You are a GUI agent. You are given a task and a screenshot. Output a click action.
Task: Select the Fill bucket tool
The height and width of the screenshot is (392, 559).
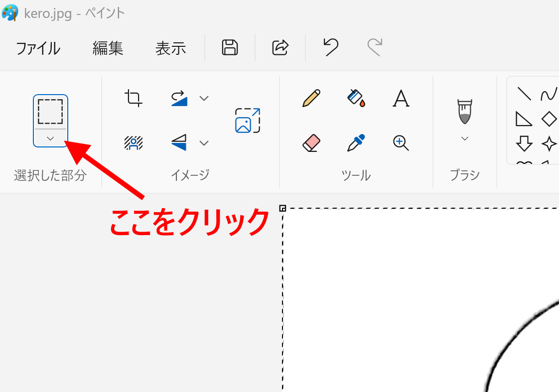356,98
